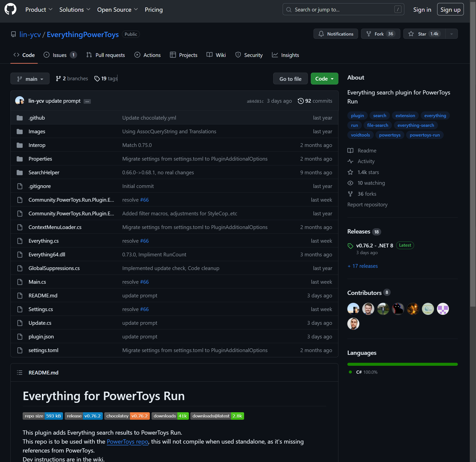The width and height of the screenshot is (476, 462).
Task: Switch to the Wiki tab
Action: coord(216,55)
